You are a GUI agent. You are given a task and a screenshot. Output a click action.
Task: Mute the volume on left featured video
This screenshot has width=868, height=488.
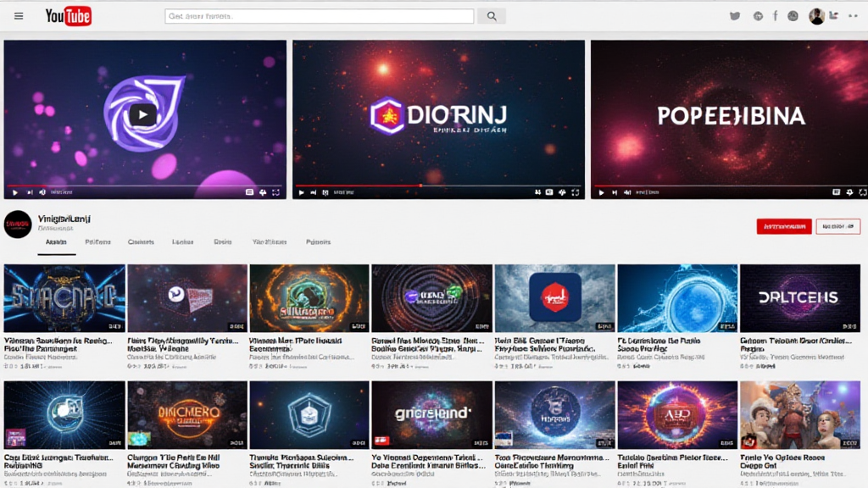[44, 192]
